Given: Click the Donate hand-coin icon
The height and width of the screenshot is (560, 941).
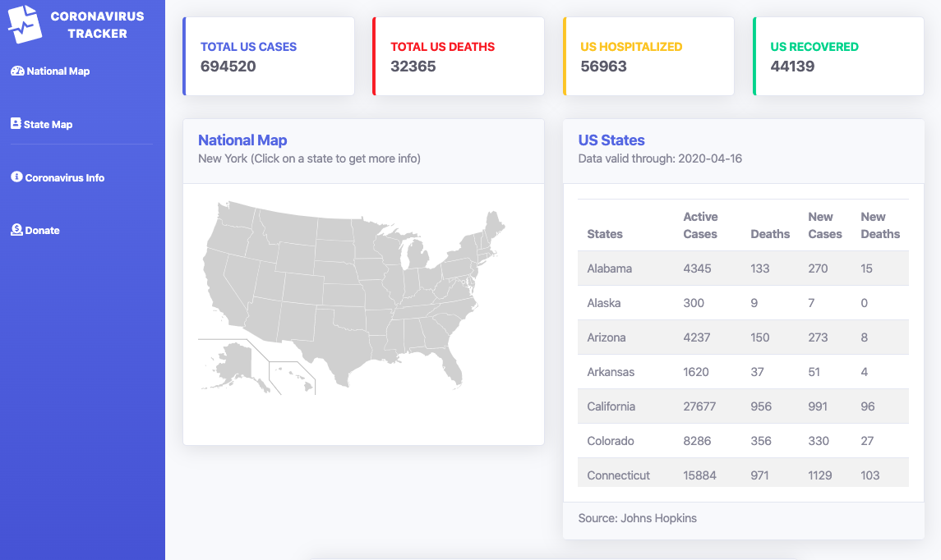Looking at the screenshot, I should (x=16, y=230).
